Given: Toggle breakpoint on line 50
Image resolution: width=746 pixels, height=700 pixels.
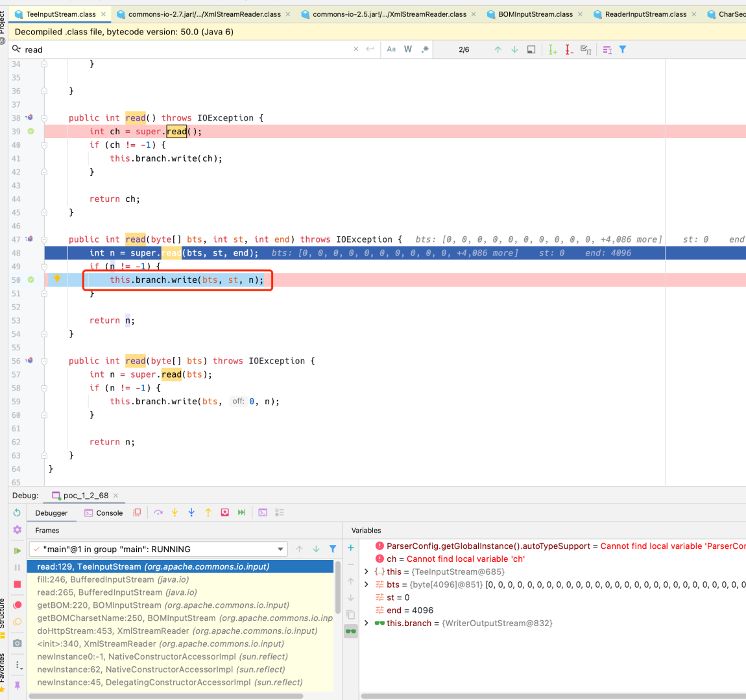Looking at the screenshot, I should pyautogui.click(x=31, y=280).
